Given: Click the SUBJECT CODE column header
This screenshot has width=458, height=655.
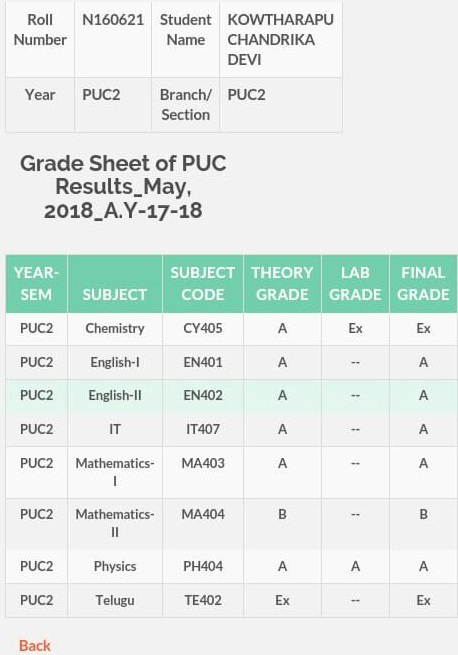Looking at the screenshot, I should pos(203,284).
